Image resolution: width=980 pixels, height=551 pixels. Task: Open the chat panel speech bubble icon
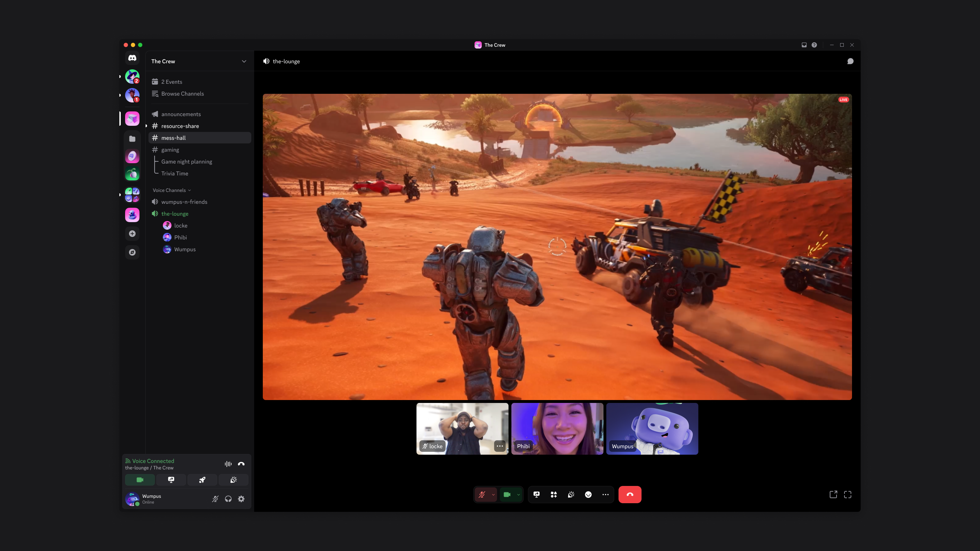click(850, 61)
